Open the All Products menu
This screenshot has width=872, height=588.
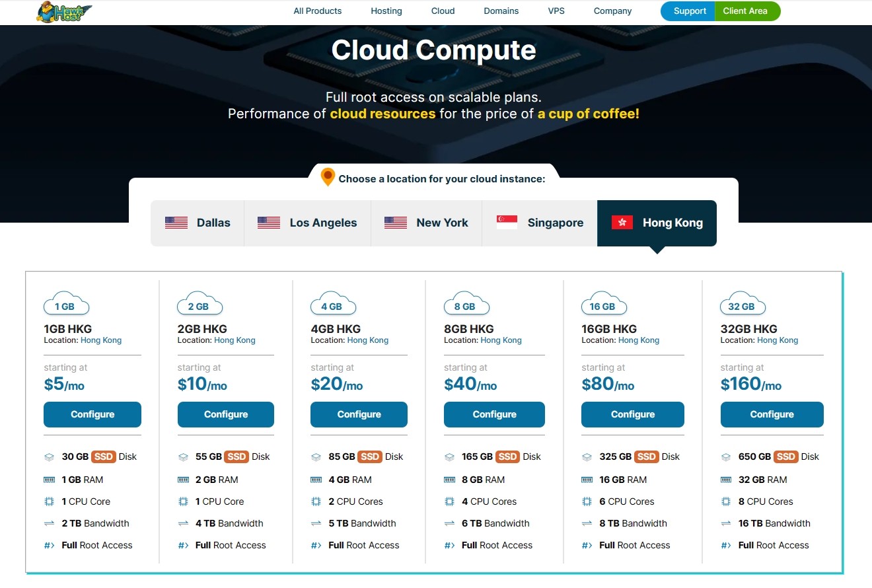tap(318, 11)
